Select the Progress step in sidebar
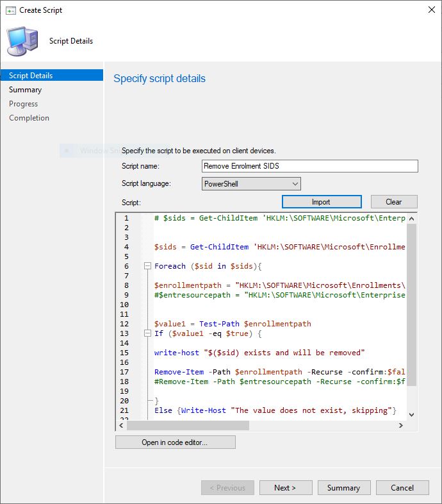 [23, 104]
